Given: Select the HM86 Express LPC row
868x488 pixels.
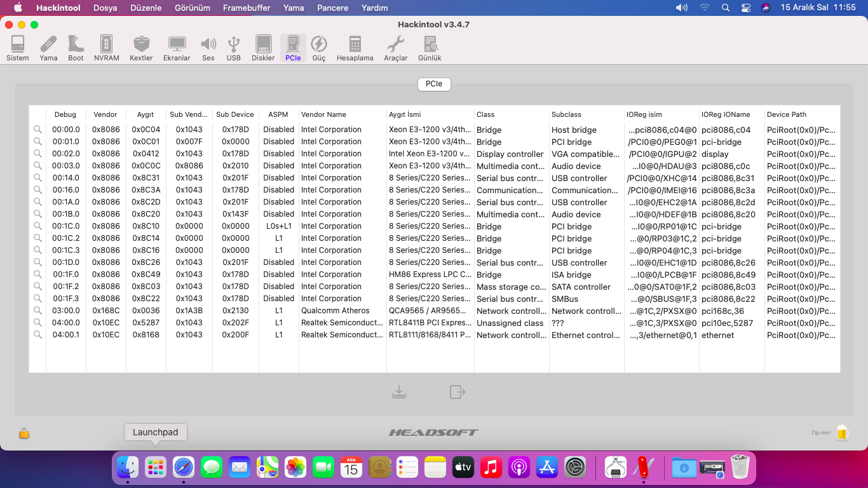Looking at the screenshot, I should pos(430,274).
